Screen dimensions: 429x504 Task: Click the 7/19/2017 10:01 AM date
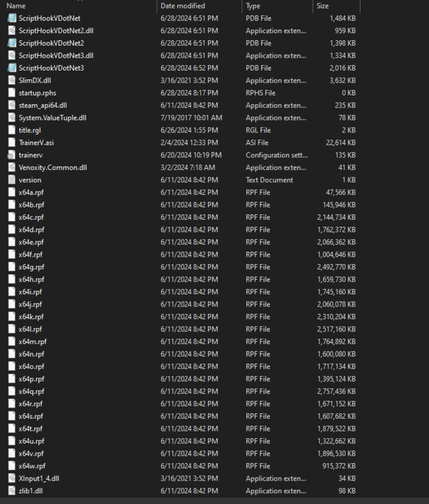(x=191, y=118)
